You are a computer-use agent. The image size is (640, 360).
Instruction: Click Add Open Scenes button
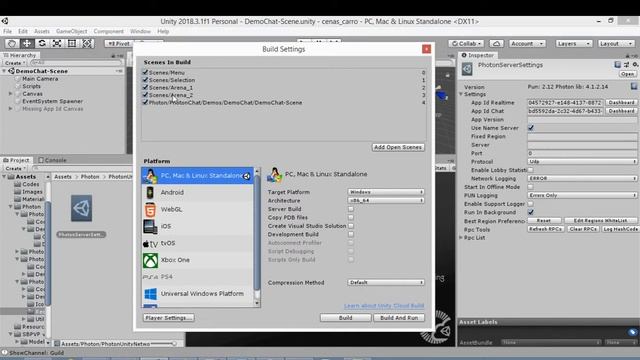point(398,147)
